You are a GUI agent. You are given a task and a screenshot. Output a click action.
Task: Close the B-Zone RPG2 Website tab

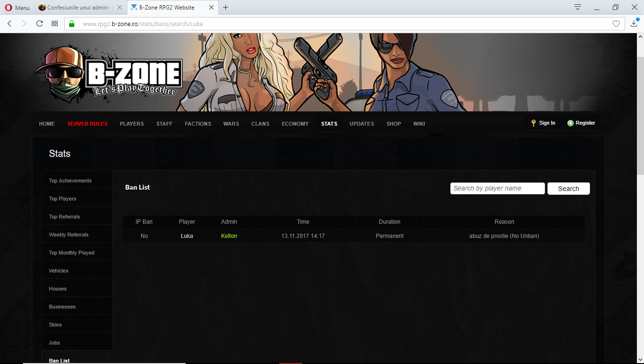click(x=211, y=8)
